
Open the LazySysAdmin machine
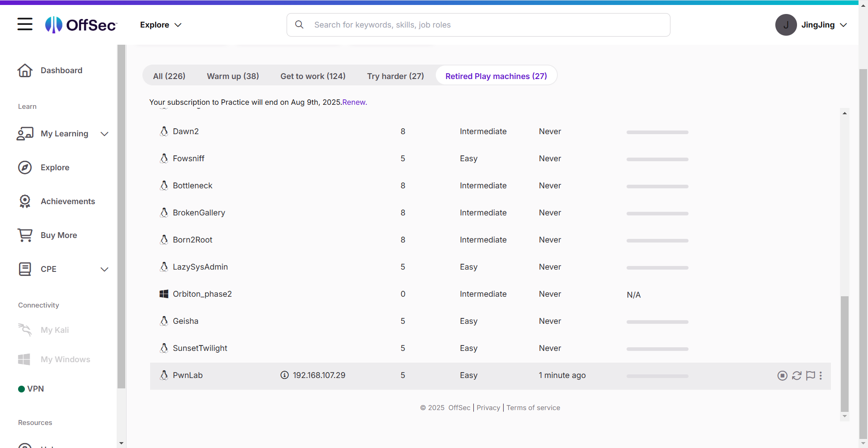(x=200, y=267)
